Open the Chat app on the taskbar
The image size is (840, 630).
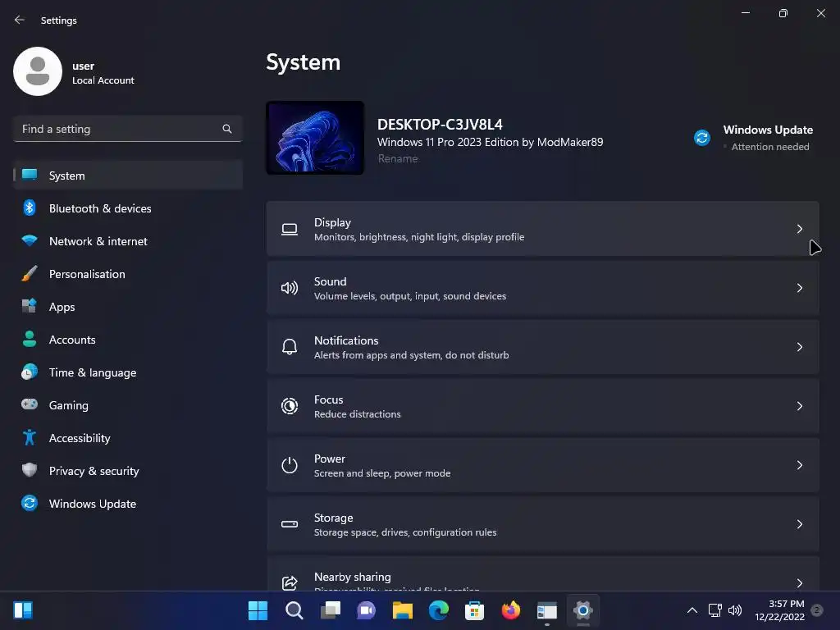[x=367, y=610]
